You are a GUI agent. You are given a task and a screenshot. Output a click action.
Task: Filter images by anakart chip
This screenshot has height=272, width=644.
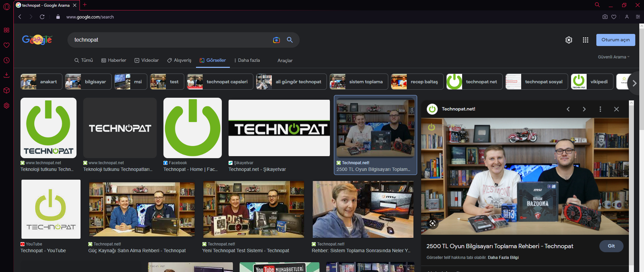pos(41,82)
